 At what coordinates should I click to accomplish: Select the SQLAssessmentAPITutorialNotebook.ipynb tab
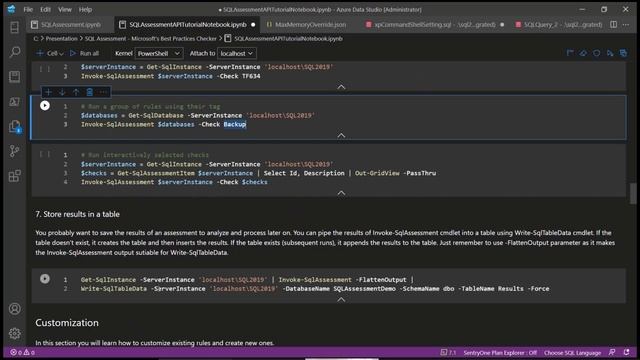pyautogui.click(x=188, y=24)
